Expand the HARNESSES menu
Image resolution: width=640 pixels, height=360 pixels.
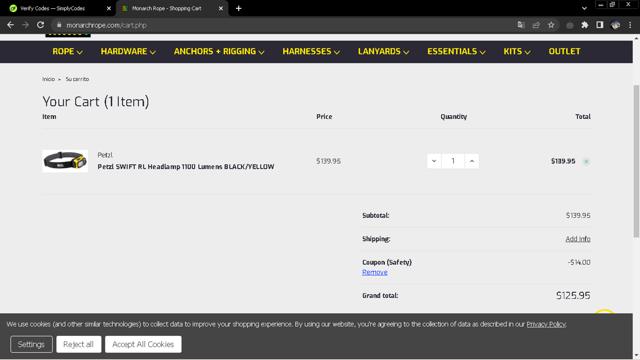tap(311, 51)
